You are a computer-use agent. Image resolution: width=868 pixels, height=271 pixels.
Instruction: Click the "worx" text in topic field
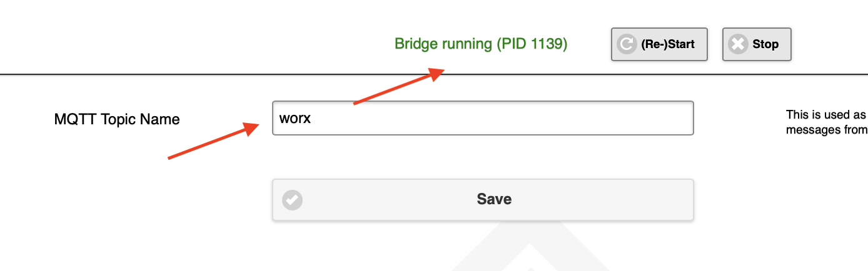tap(295, 118)
